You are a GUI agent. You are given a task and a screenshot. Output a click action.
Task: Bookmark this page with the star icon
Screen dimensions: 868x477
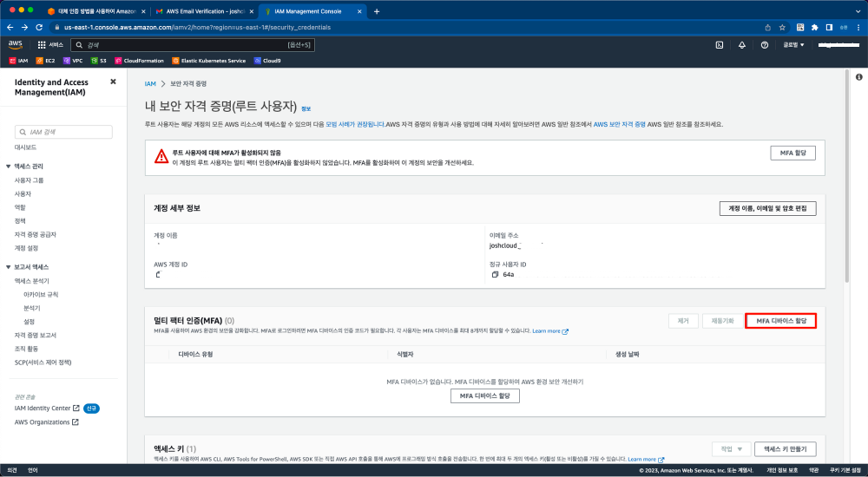point(782,27)
